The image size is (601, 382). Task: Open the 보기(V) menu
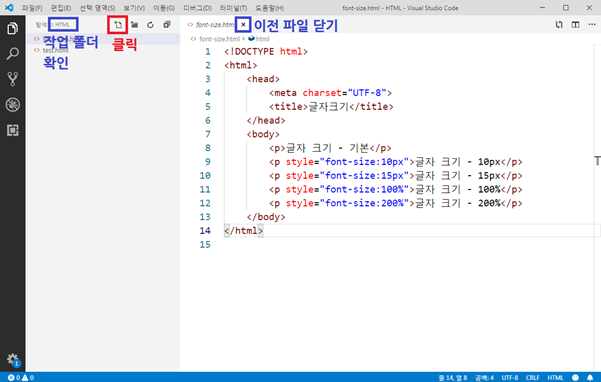134,8
